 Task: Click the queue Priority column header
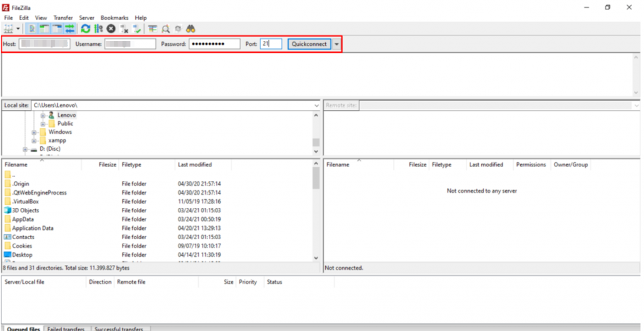(248, 282)
